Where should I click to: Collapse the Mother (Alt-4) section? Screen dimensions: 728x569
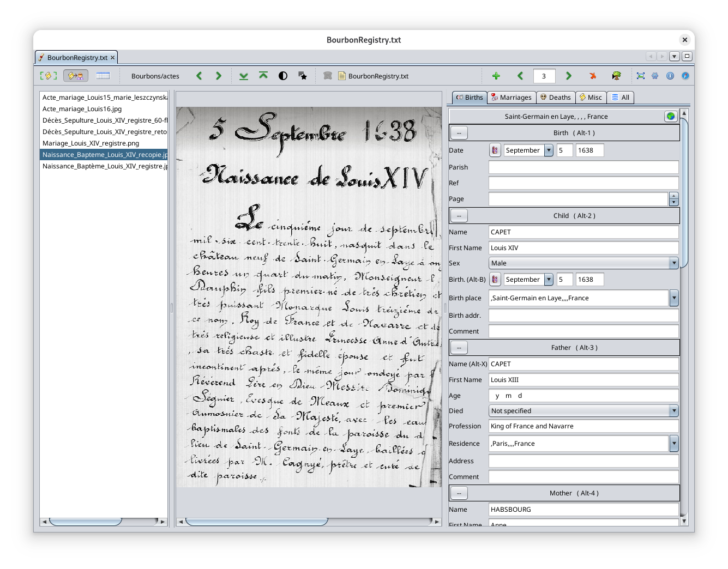pos(459,493)
